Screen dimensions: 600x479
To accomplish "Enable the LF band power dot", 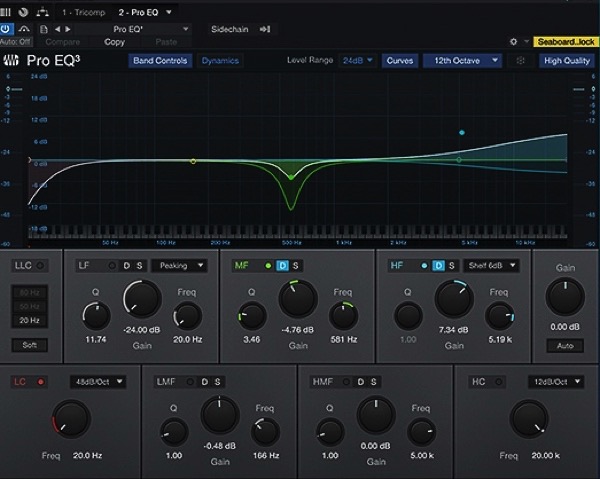I will click(x=112, y=266).
